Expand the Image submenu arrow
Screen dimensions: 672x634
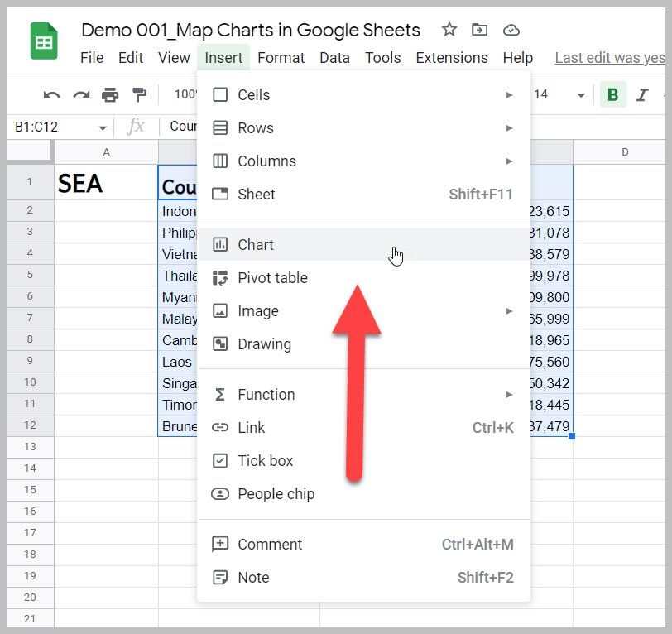[509, 310]
